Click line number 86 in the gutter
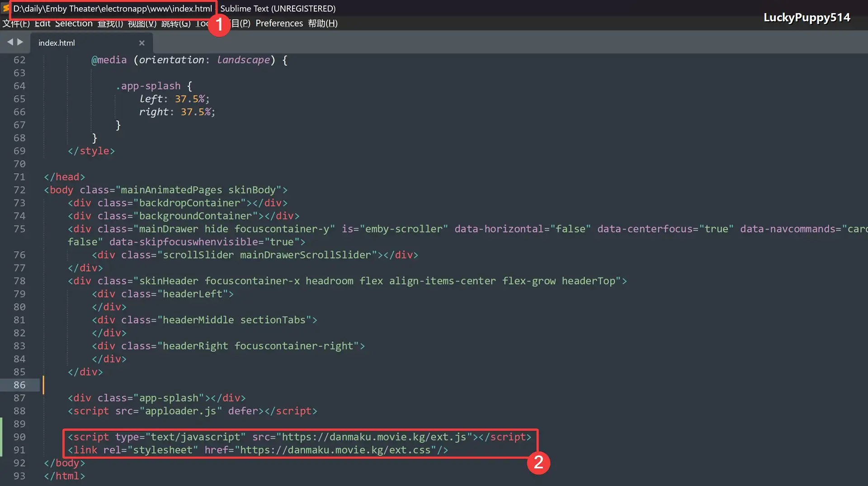 pyautogui.click(x=19, y=385)
